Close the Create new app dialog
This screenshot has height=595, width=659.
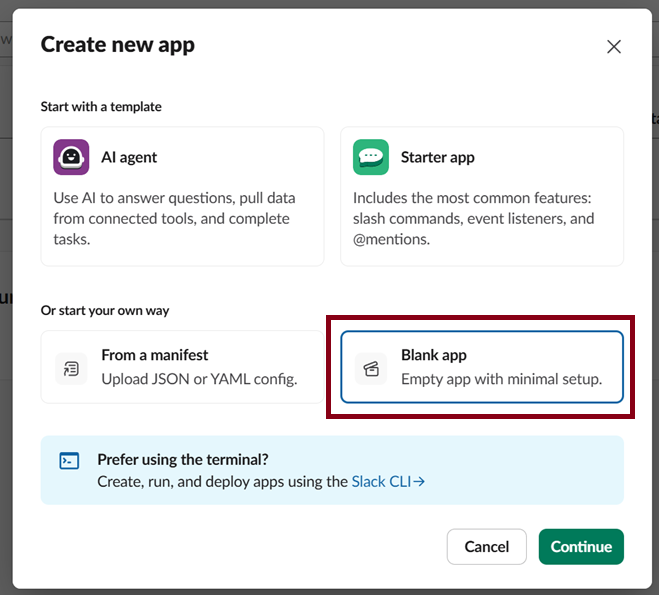coord(614,47)
